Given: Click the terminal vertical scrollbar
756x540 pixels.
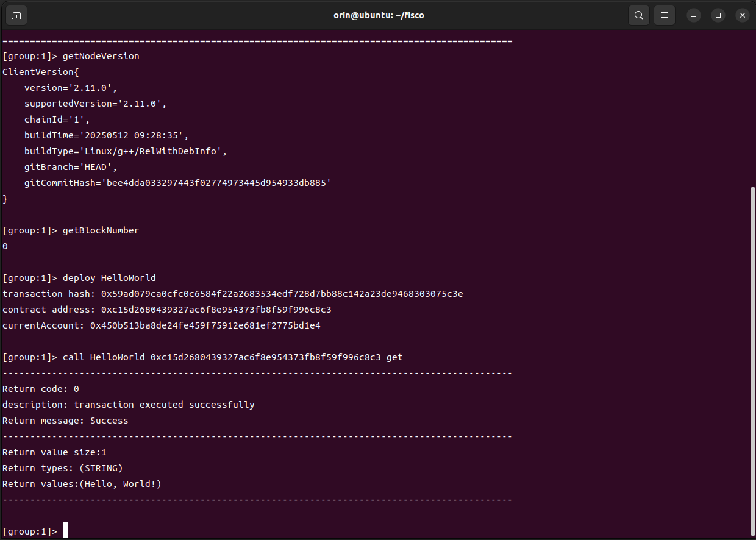Looking at the screenshot, I should 752,361.
